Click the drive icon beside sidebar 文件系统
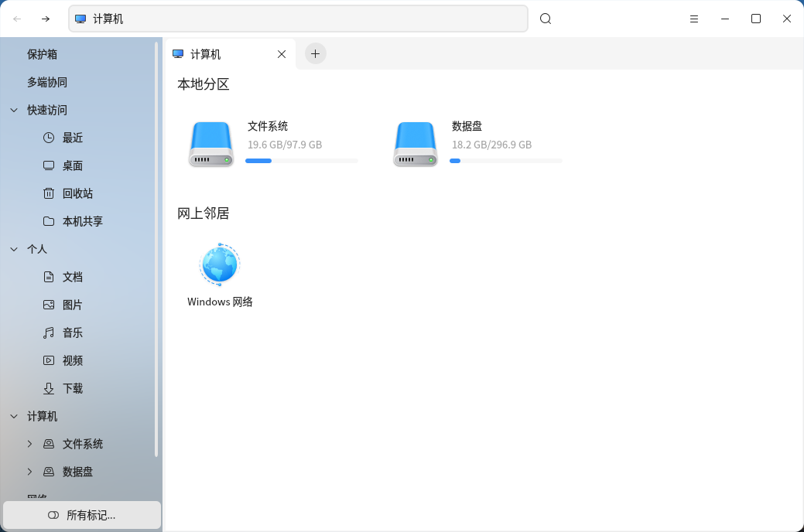Screen dimensions: 804x532 click(49, 444)
